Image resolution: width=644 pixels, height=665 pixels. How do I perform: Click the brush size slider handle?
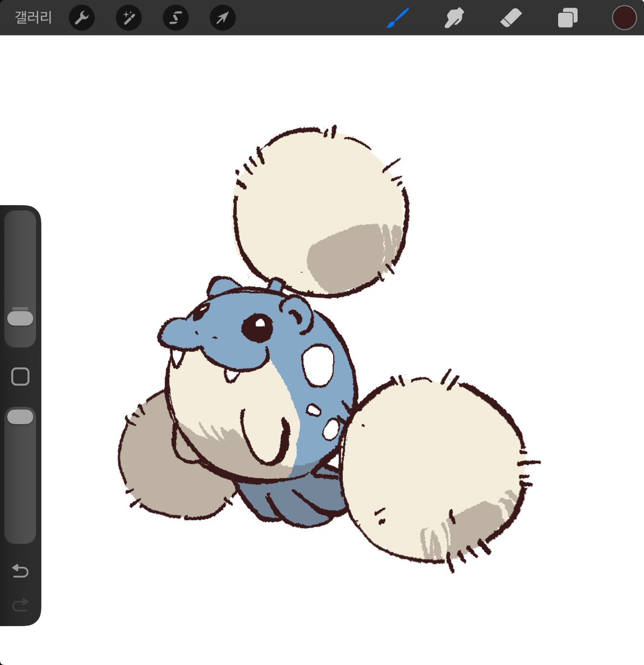[20, 318]
